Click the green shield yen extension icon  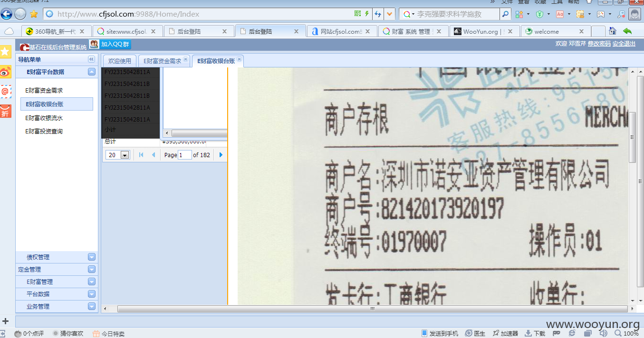pos(539,14)
